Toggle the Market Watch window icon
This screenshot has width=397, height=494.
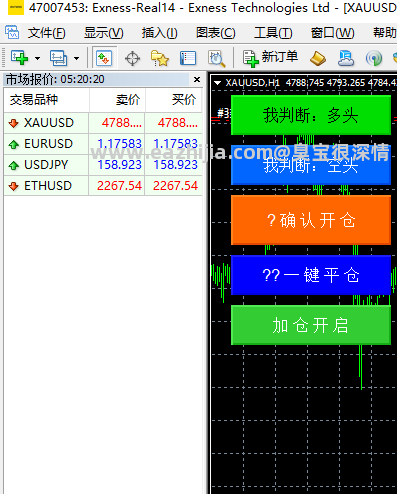tap(104, 58)
